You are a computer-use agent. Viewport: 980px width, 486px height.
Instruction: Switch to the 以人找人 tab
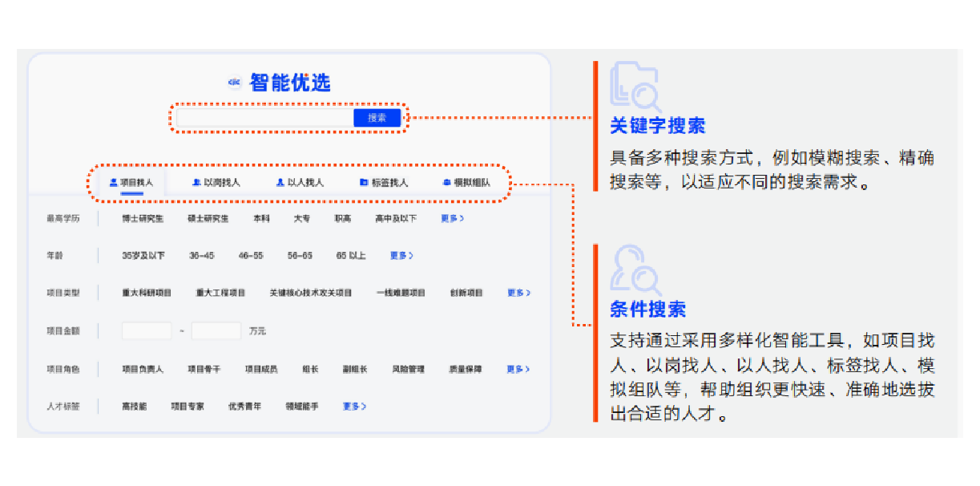tap(300, 183)
